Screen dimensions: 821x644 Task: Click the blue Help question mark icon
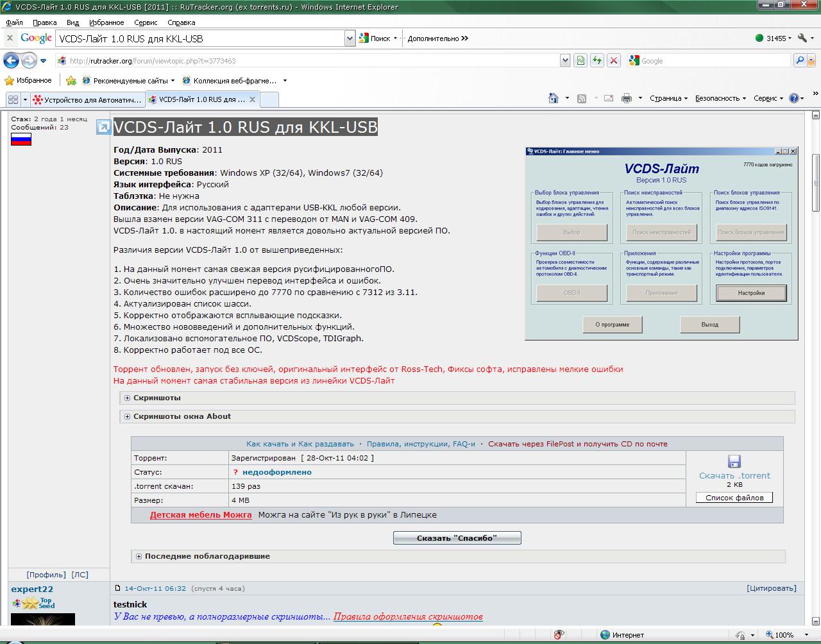tap(794, 98)
